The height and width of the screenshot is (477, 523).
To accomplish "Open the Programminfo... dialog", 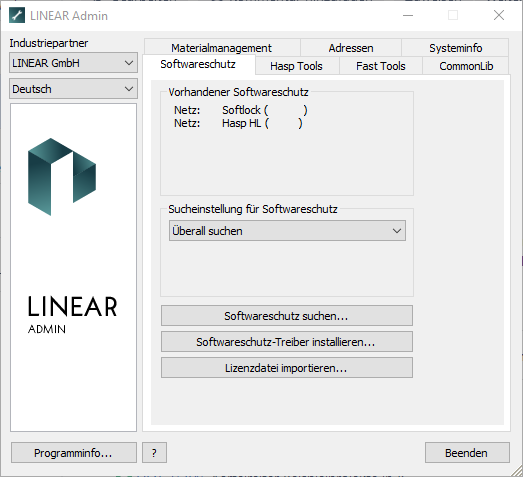I will tap(74, 453).
